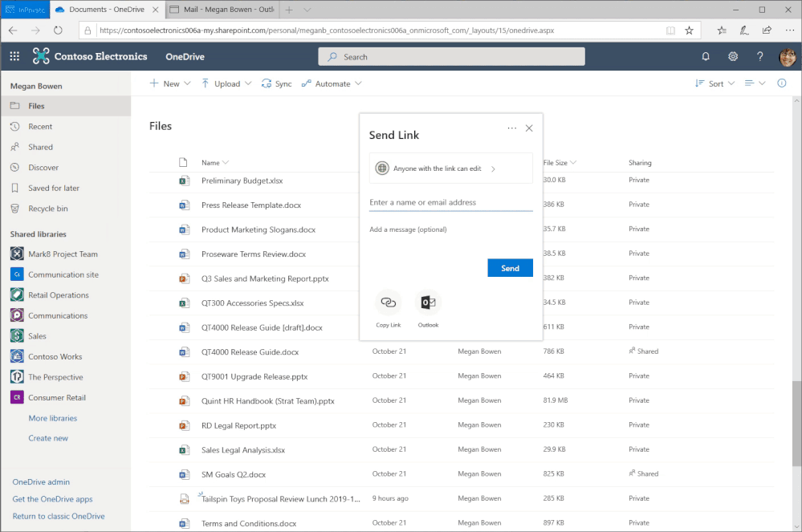Expand the Automate dropdown

click(x=358, y=83)
